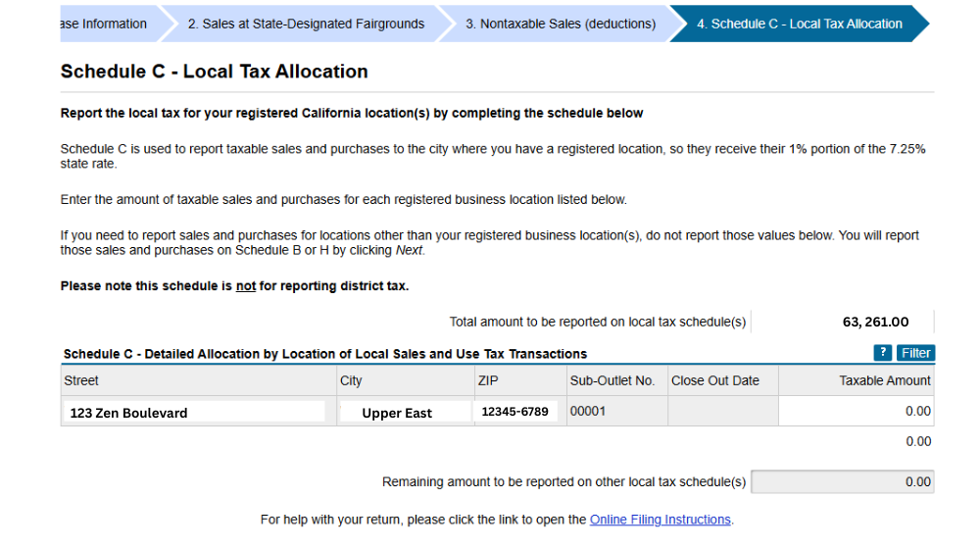This screenshot has width=980, height=549.
Task: Select the Close Out Date column header
Action: (714, 380)
